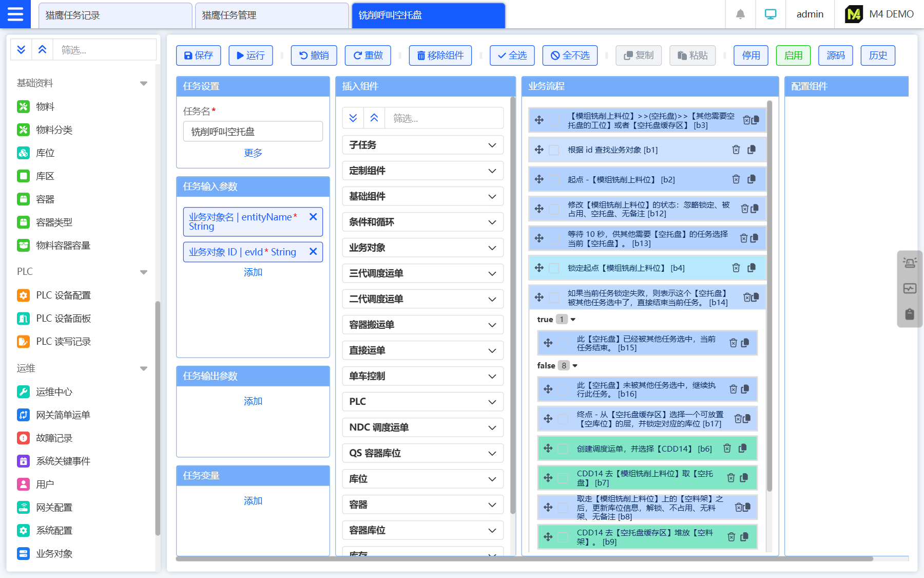924x578 pixels.
Task: Delete the step labeled [b1] via trash icon
Action: click(x=736, y=150)
